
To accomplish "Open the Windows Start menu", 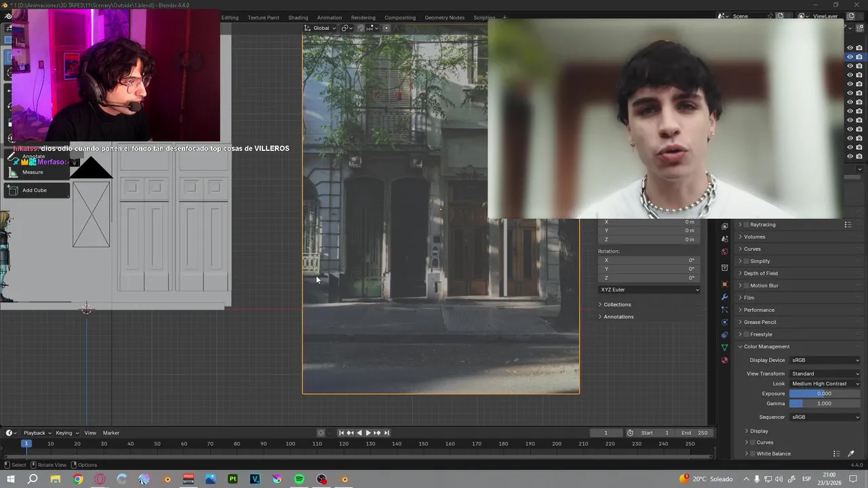I will [x=11, y=479].
